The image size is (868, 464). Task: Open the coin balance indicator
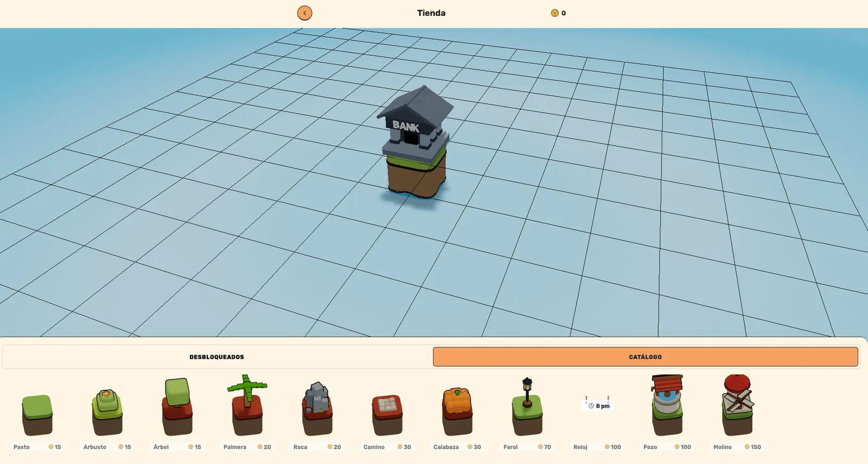pos(558,13)
